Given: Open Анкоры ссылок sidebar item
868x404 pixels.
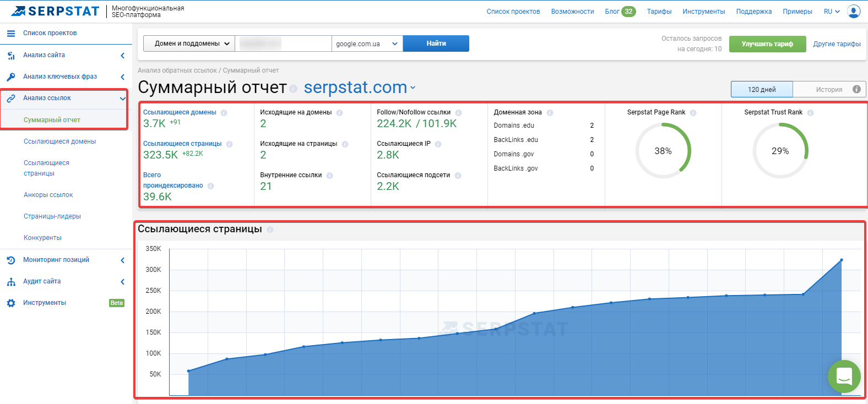Looking at the screenshot, I should coord(48,195).
